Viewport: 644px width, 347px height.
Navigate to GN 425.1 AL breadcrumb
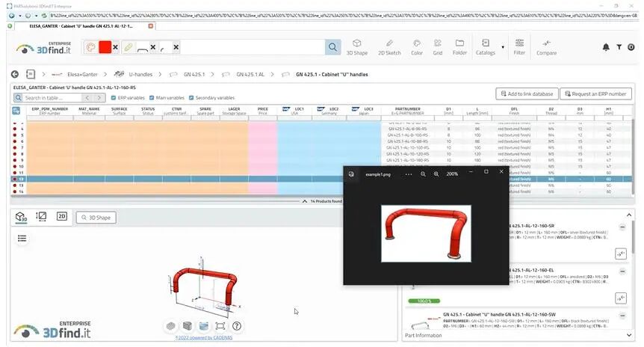[250, 75]
